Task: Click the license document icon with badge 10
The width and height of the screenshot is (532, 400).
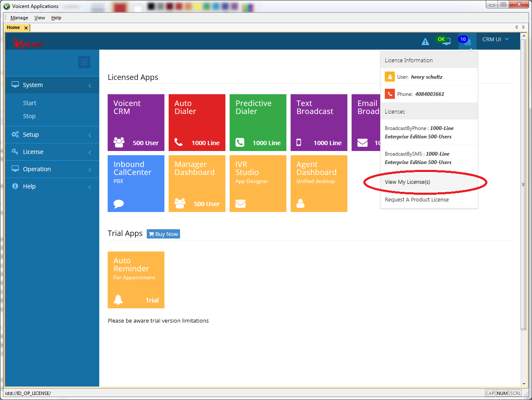Action: pos(467,42)
